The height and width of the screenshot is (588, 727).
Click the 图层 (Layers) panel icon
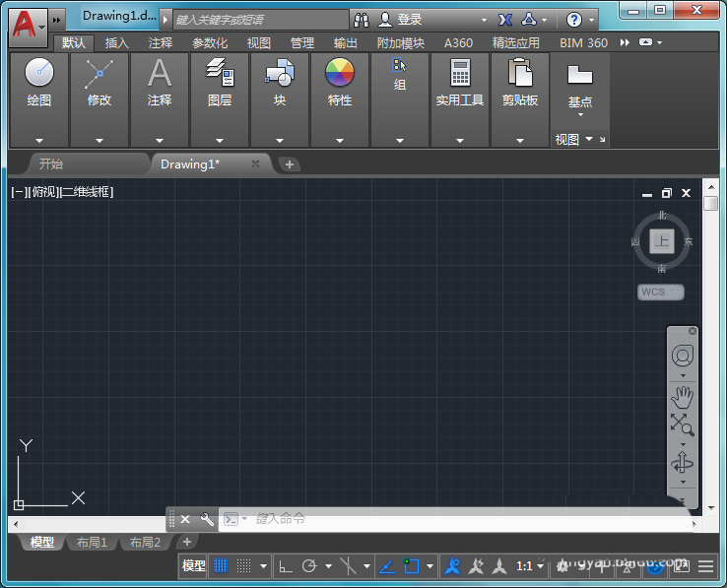220,74
